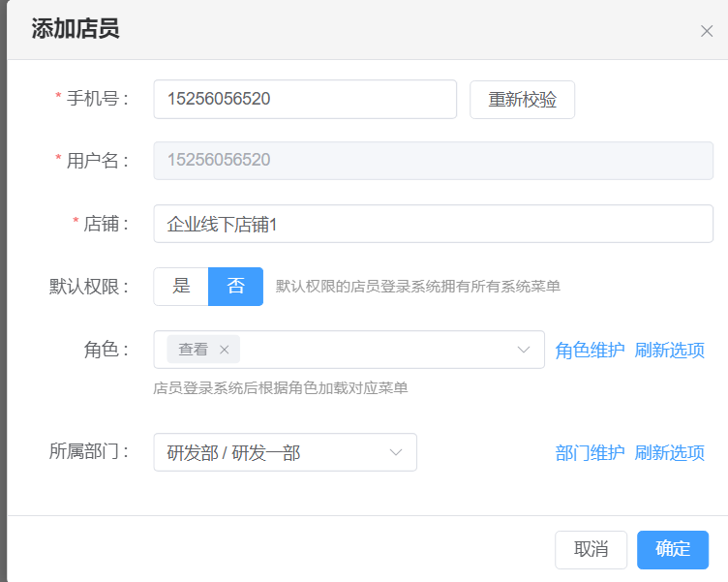This screenshot has height=582, width=728.
Task: Click the 所属部门 label
Action: click(89, 451)
